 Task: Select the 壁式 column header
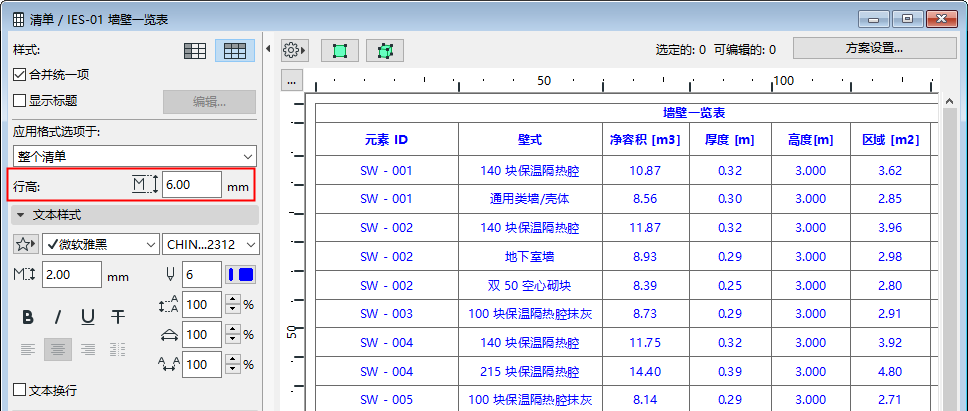pos(530,139)
